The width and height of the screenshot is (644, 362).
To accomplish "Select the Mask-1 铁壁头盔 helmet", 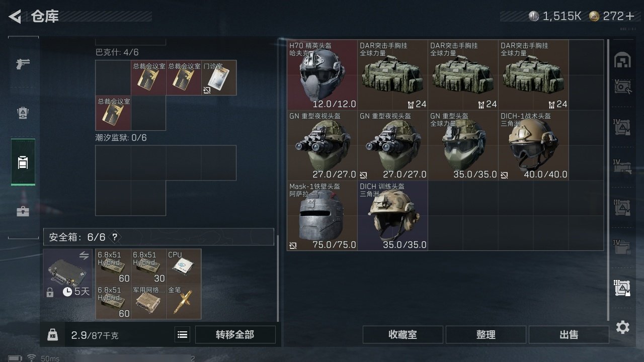I will click(x=323, y=216).
